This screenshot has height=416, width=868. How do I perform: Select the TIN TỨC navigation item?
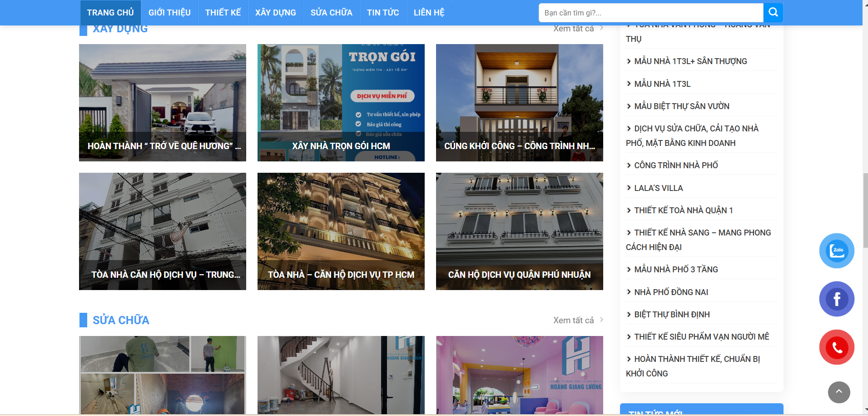pos(382,13)
